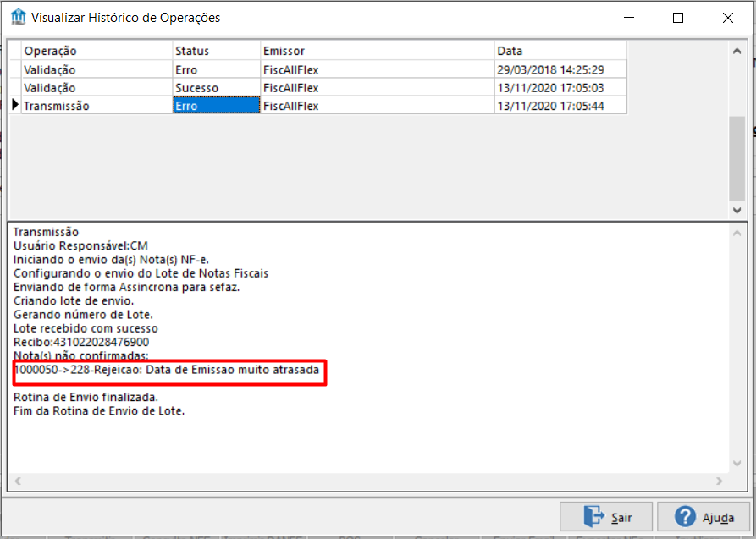The image size is (756, 539).
Task: Click the 228-Rejeicao error message line
Action: point(167,370)
